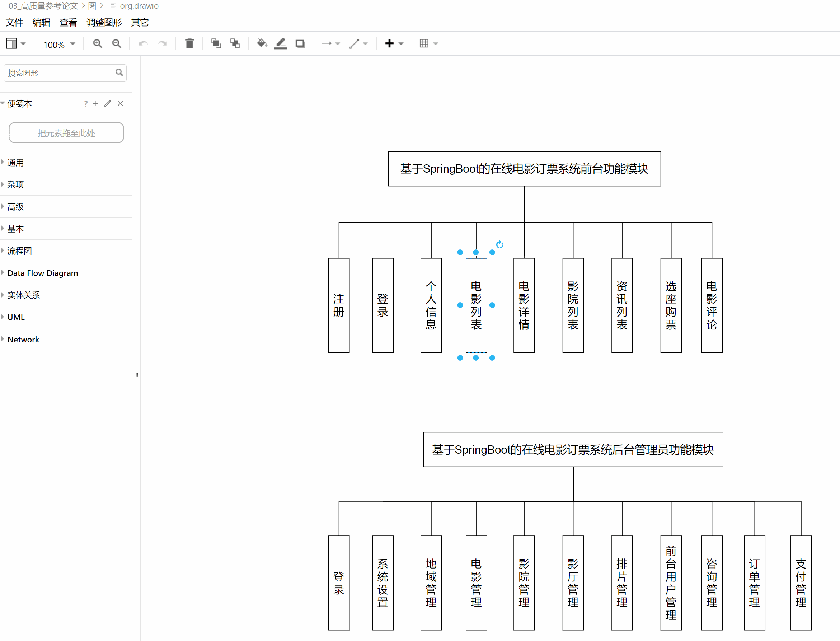The image size is (840, 641).
Task: Toggle the Shadow icon in toolbar
Action: [300, 43]
